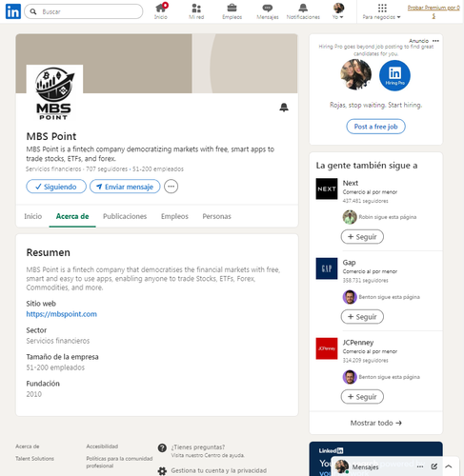This screenshot has width=464, height=476.
Task: Open the more options circle next to Enviar mensaje
Action: pos(171,187)
